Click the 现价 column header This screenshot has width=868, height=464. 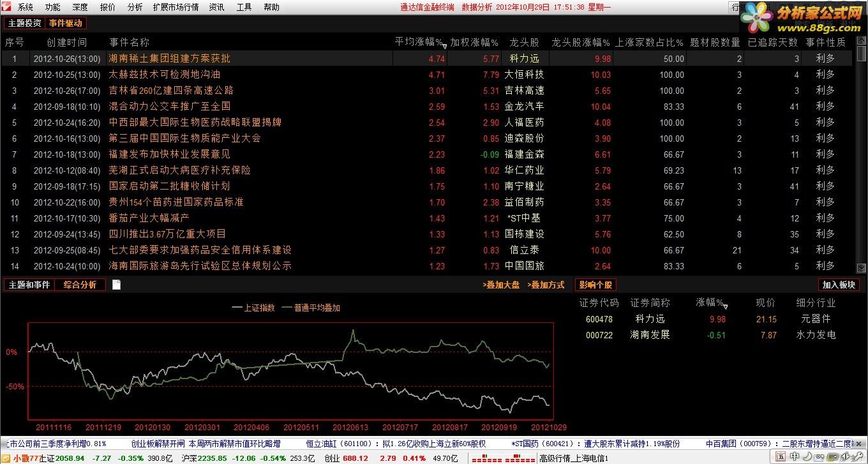(x=766, y=303)
